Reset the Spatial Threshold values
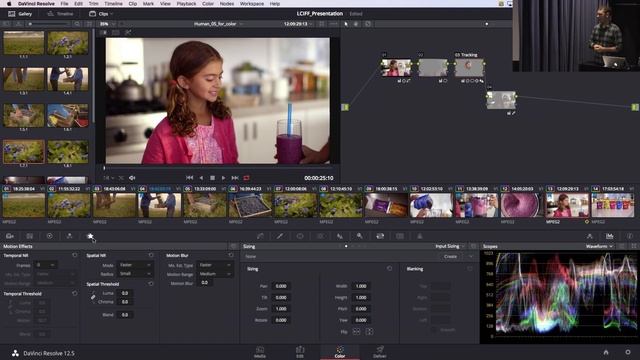This screenshot has height=360, width=640. [x=151, y=284]
